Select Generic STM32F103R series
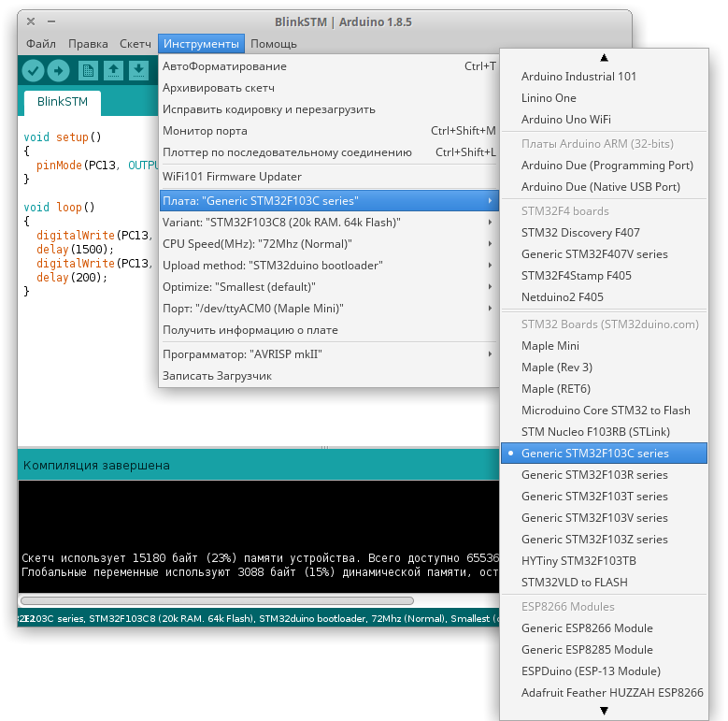Screen dimensions: 728x721 coord(604,475)
